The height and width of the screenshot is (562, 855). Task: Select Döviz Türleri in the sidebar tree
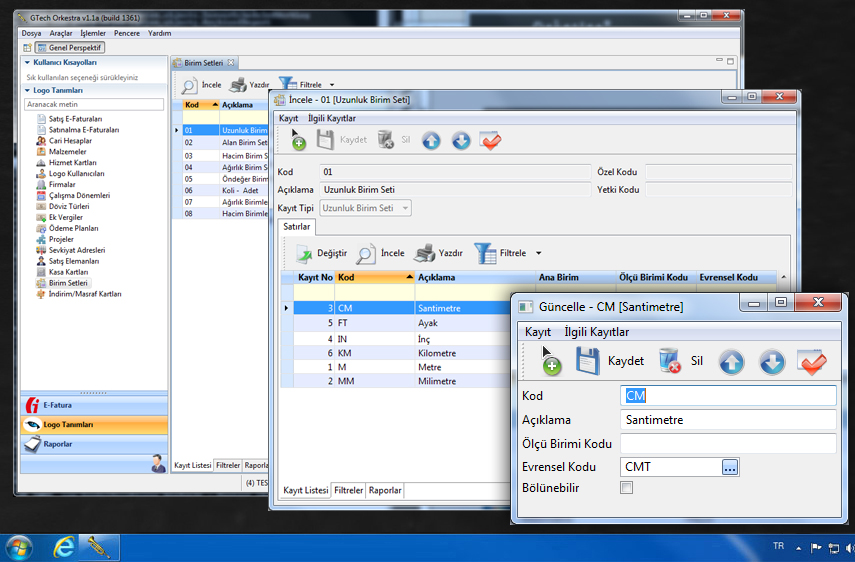point(70,206)
